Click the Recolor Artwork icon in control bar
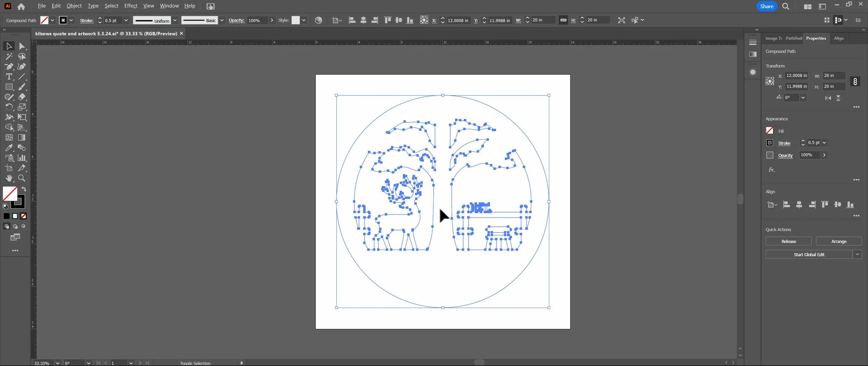Viewport: 868px width, 366px height. 318,20
